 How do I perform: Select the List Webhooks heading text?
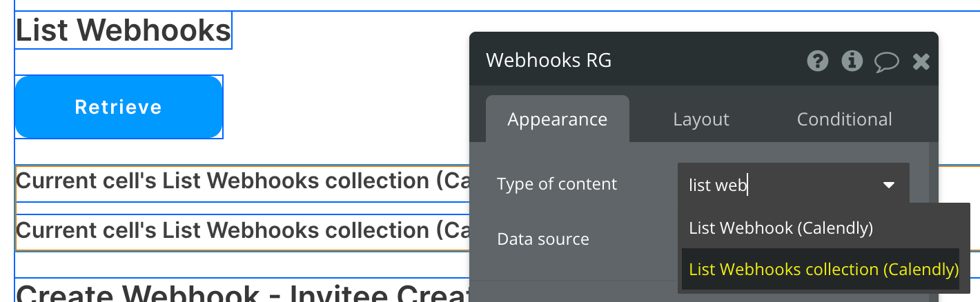pos(124,30)
